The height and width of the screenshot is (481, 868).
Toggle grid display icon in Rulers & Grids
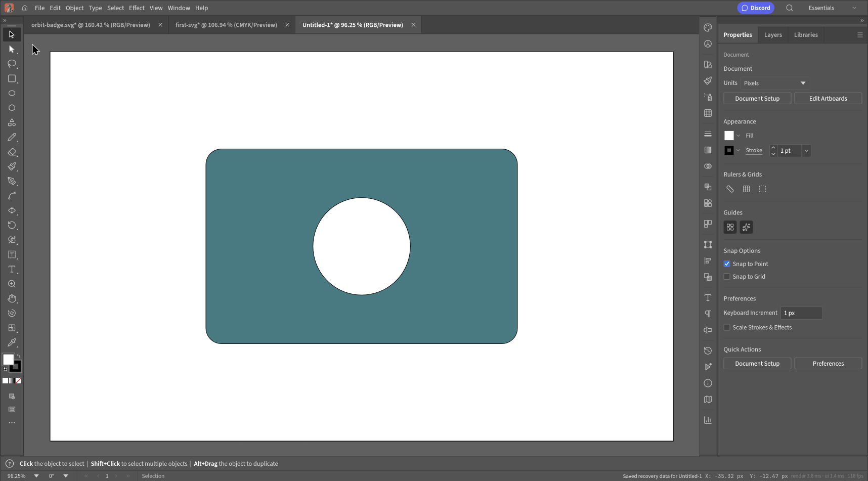pyautogui.click(x=746, y=189)
